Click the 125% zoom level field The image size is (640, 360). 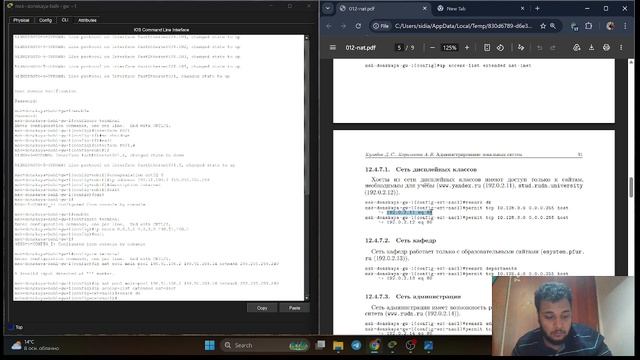click(x=449, y=48)
